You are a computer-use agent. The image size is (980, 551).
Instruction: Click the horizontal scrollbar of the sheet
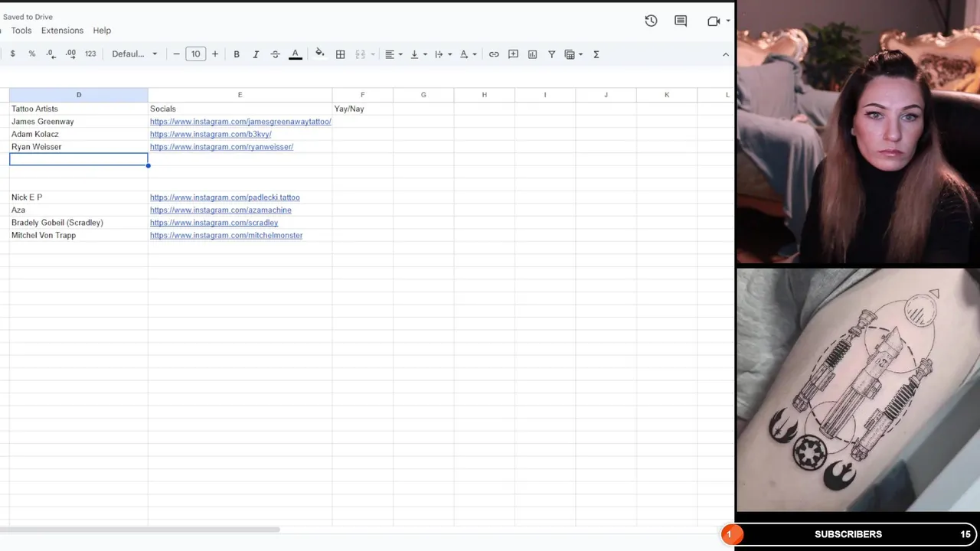click(x=139, y=530)
